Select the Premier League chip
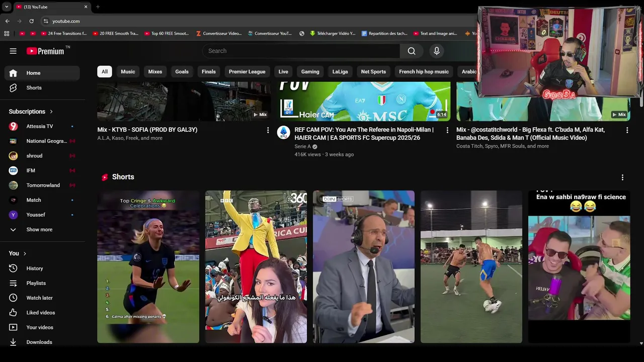644x362 pixels. point(247,71)
